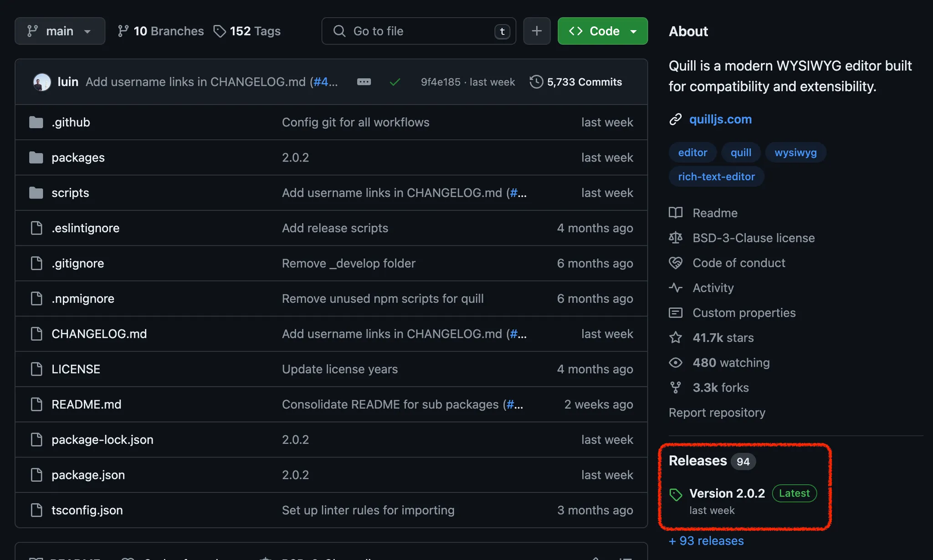Open the main branch selector dropdown
Viewport: 933px width, 560px height.
tap(60, 31)
